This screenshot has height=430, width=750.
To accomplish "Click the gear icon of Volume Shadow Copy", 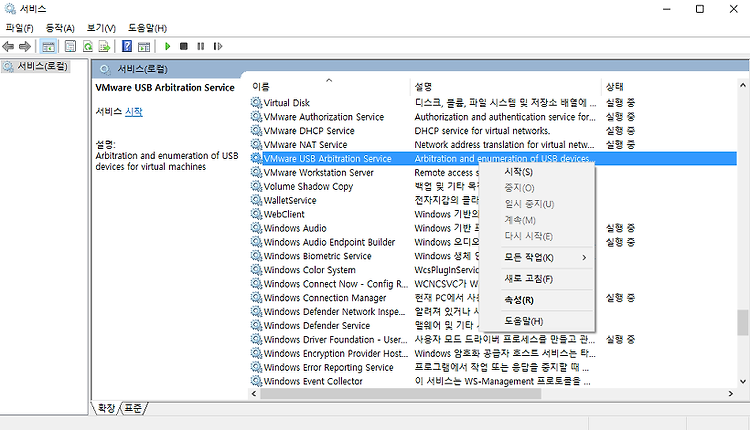I will (x=256, y=186).
